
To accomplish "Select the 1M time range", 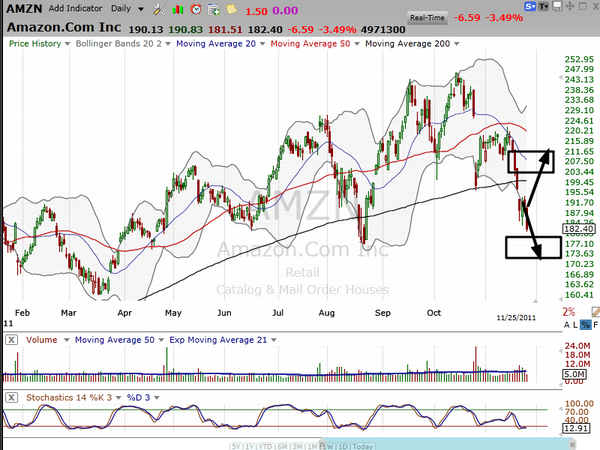I will click(312, 446).
